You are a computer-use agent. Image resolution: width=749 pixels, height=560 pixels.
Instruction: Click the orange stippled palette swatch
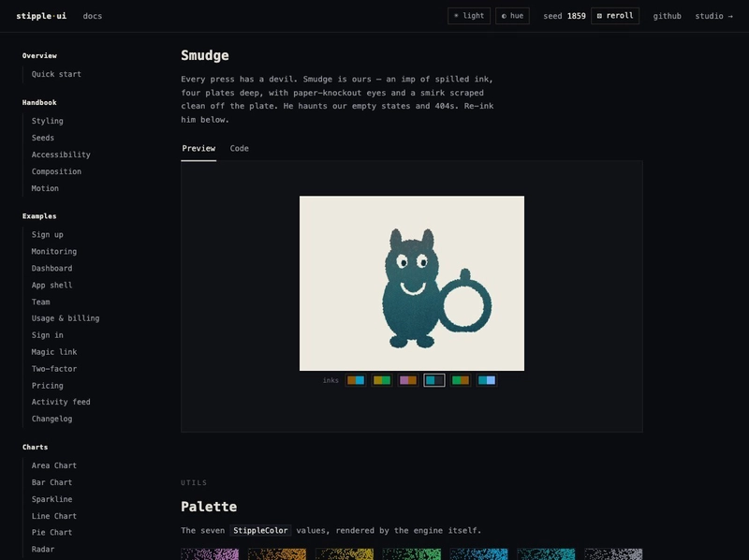(277, 554)
